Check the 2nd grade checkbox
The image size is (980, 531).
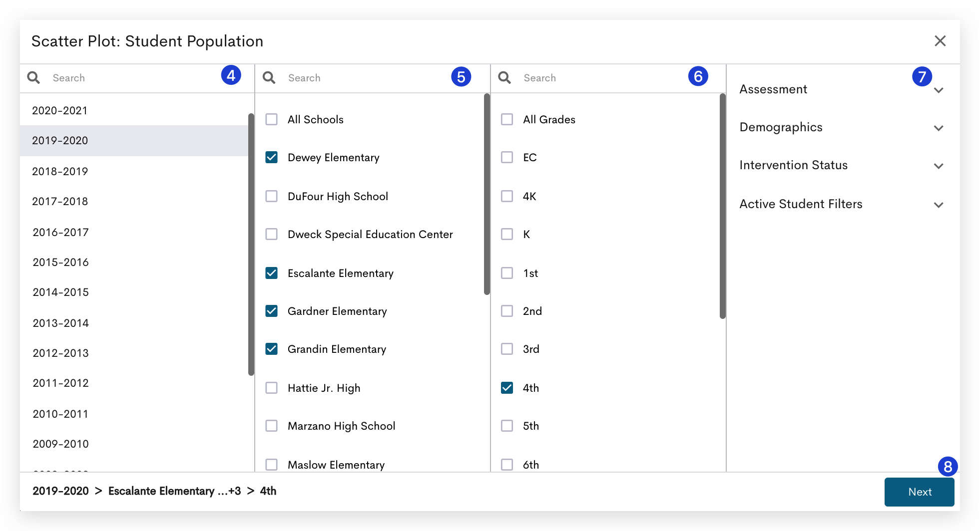507,311
